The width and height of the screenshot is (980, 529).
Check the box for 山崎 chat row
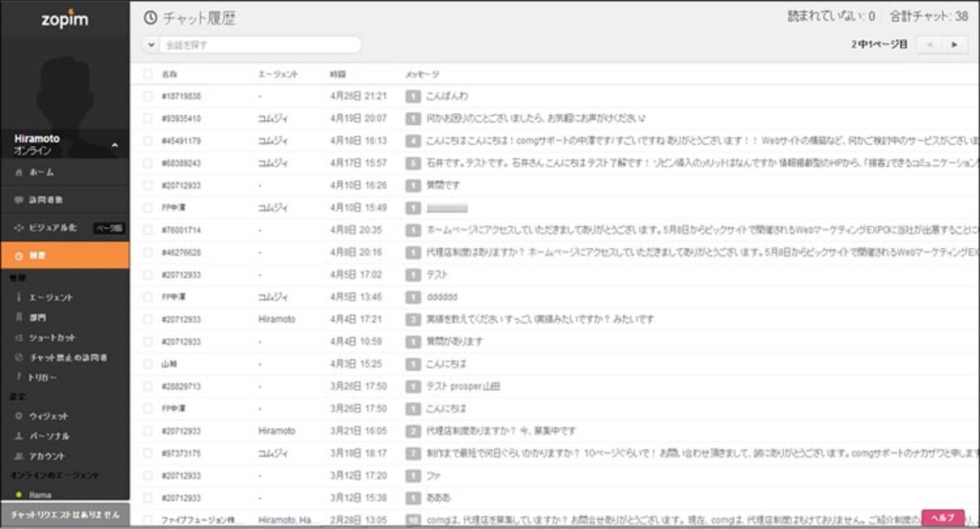pos(148,364)
